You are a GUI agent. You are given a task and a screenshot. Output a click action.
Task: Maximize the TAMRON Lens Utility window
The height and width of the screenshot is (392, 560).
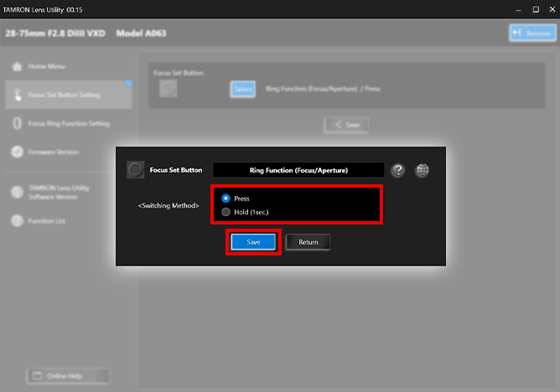(536, 9)
